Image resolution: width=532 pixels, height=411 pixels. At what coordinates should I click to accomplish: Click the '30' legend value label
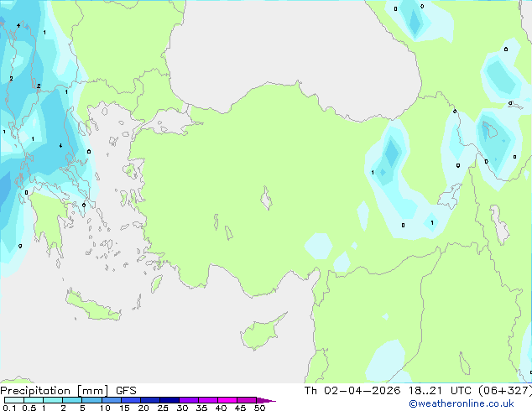click(x=182, y=408)
